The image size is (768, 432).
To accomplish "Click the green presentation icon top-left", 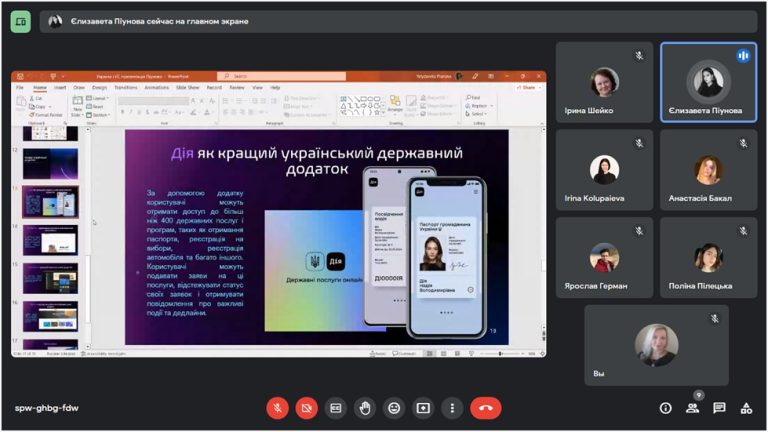I will click(x=21, y=22).
